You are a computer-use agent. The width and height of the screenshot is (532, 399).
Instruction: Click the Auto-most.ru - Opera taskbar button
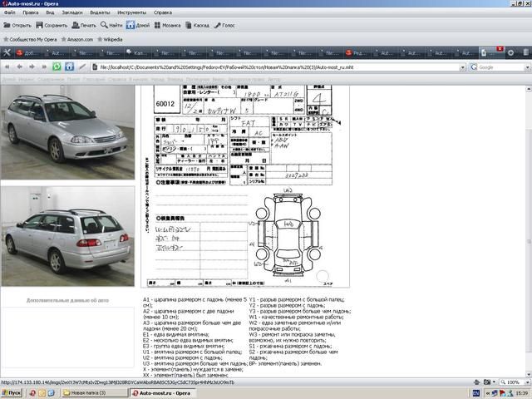(x=162, y=393)
